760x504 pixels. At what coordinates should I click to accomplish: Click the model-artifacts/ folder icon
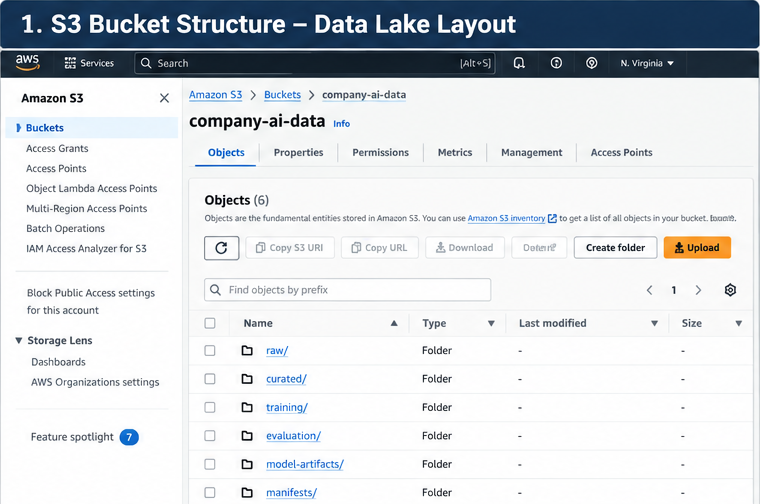pos(247,464)
